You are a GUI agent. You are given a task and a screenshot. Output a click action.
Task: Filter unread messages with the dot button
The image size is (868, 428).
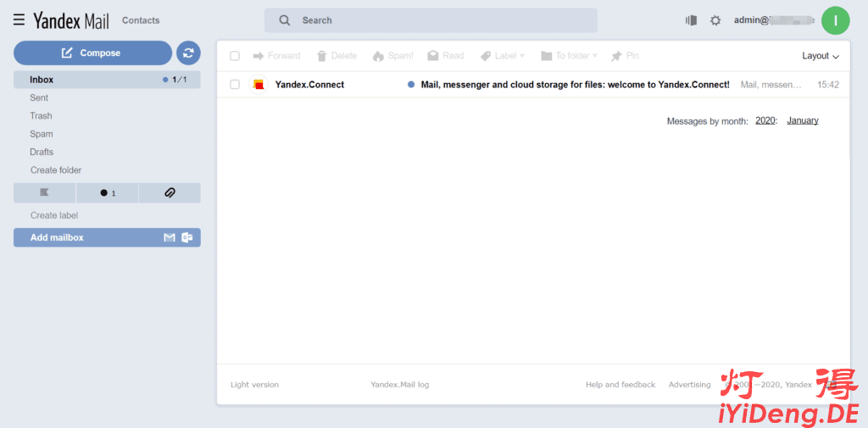(x=107, y=193)
